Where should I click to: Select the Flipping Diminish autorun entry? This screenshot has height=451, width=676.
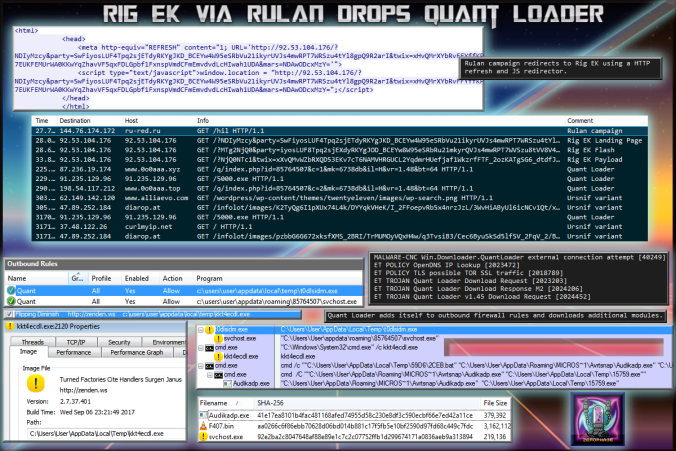153,314
